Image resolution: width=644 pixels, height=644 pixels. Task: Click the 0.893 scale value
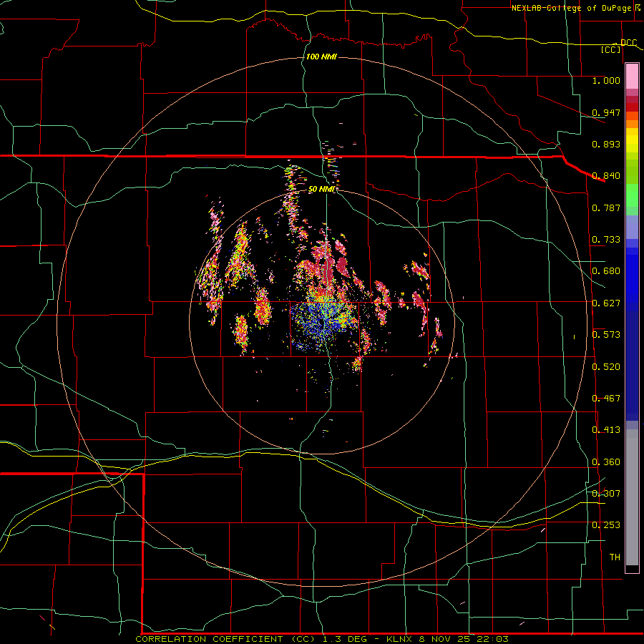point(606,144)
